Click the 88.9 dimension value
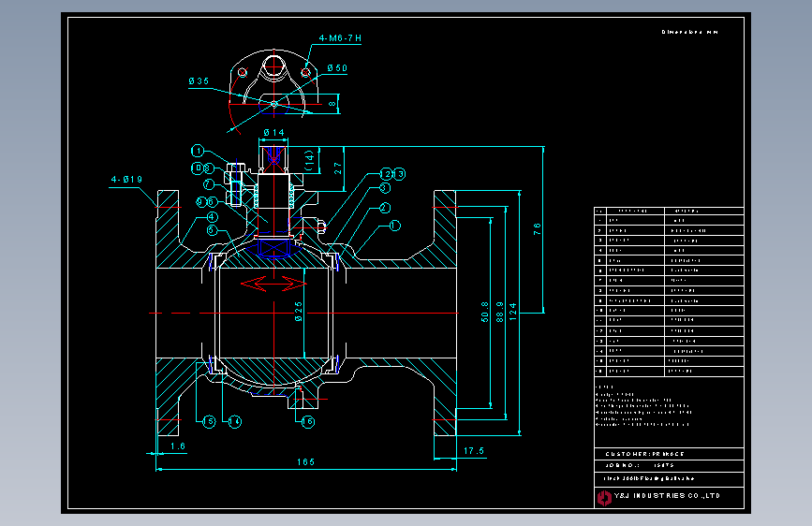Viewport: 812px width, 526px height. coord(499,312)
